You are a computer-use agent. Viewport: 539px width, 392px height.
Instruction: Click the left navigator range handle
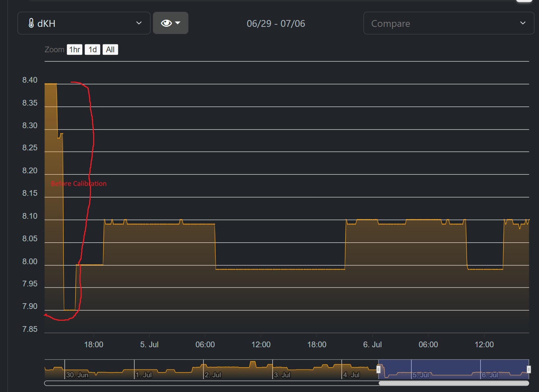coord(379,369)
